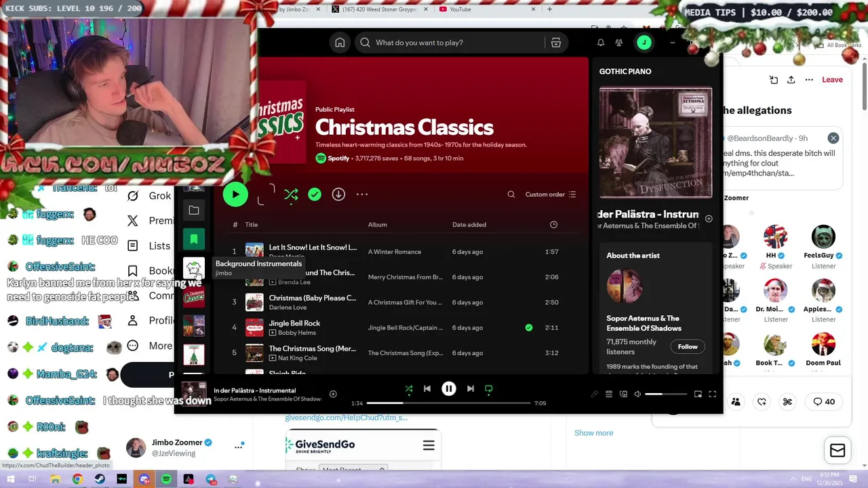Open GiveSendGo hamburger menu
868x488 pixels.
tap(429, 445)
